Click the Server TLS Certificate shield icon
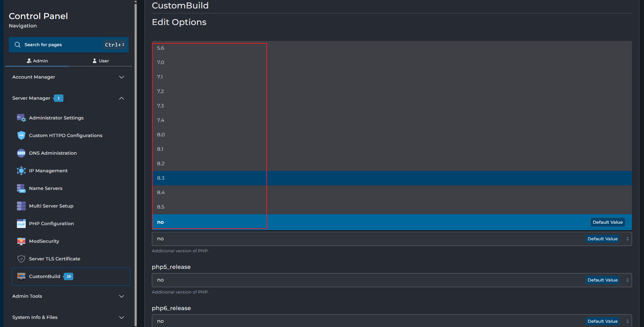Viewport: 644px width, 327px height. click(21, 259)
